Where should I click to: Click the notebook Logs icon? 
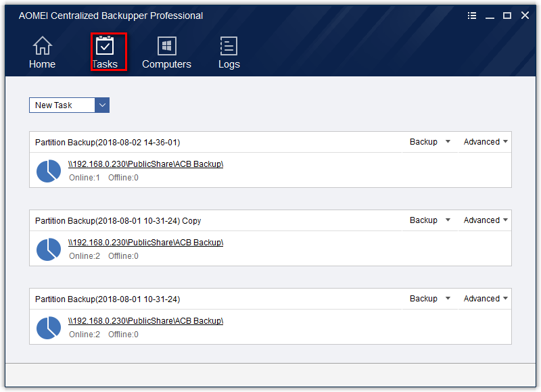(229, 46)
